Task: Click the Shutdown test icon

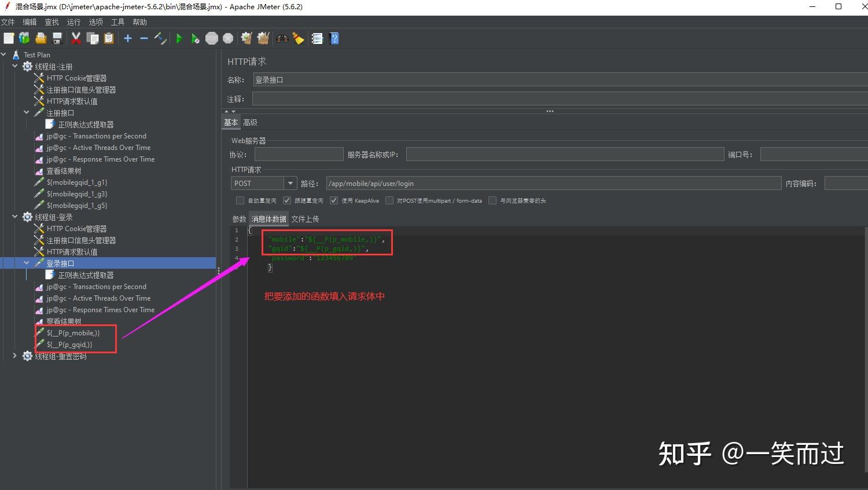Action: point(228,38)
